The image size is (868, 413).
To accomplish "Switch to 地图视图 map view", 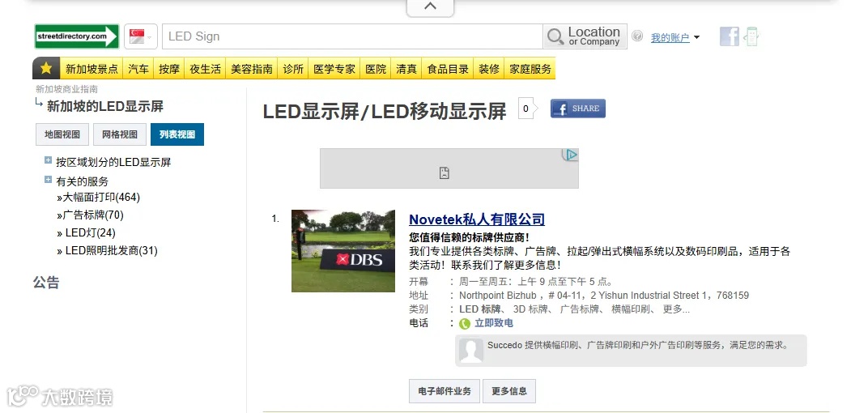I will [62, 134].
